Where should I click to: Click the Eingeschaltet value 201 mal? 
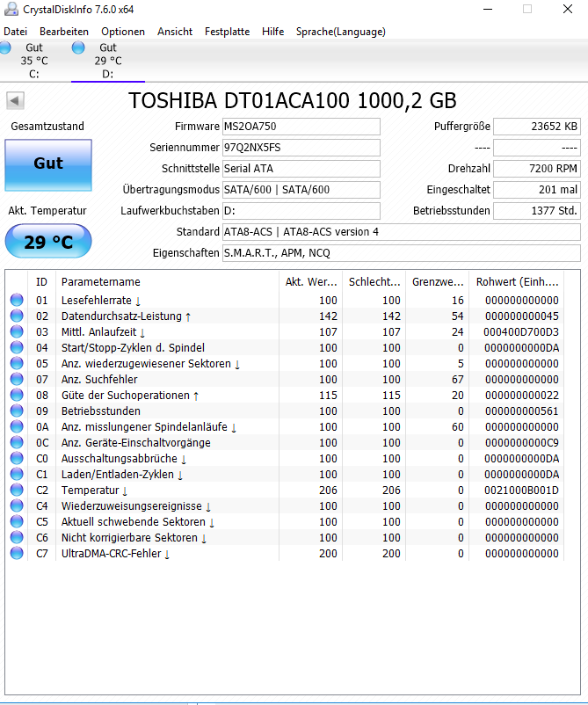click(537, 190)
